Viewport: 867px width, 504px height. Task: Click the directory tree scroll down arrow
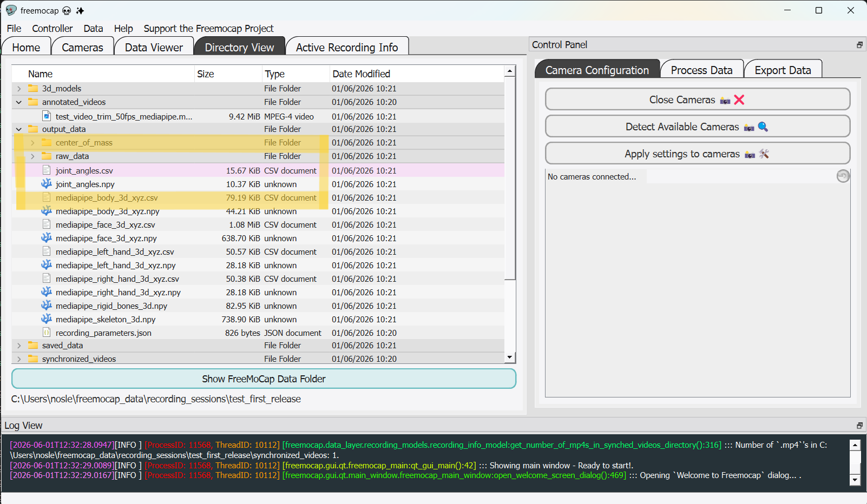510,357
